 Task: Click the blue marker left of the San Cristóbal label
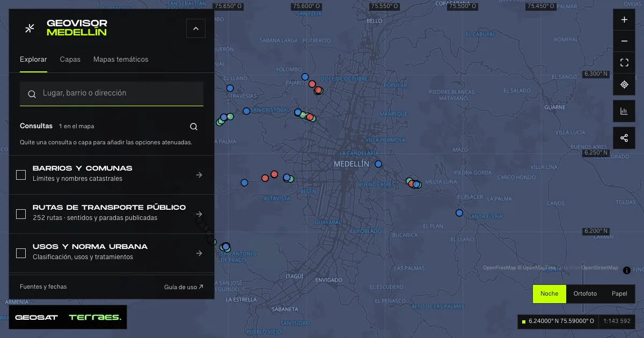pyautogui.click(x=246, y=112)
